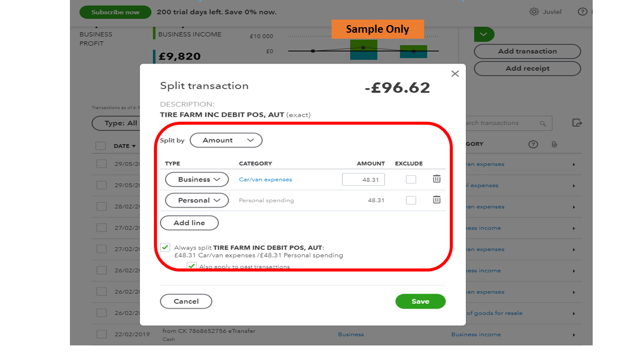Select the Business line amount field
Image resolution: width=644 pixels, height=362 pixels.
[363, 179]
